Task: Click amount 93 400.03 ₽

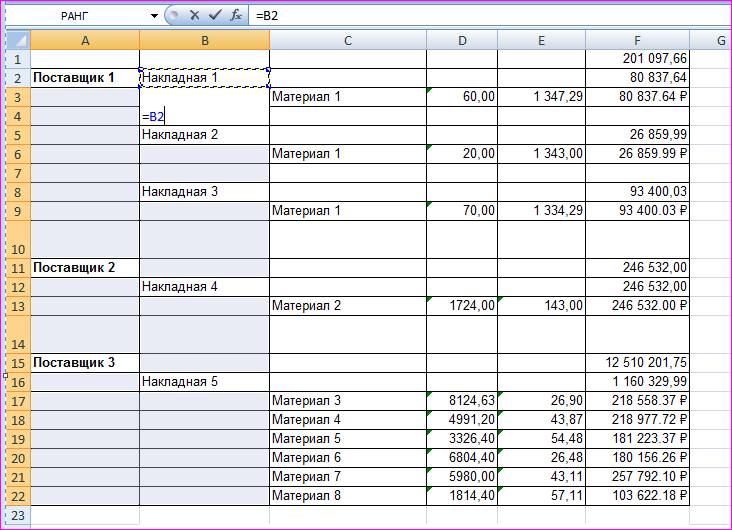Action: (637, 211)
